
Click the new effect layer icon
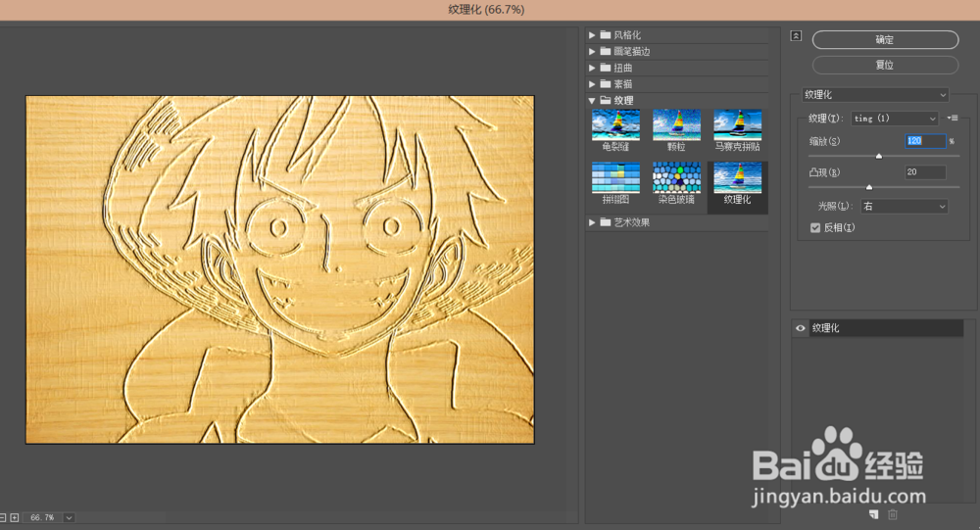pos(874,514)
